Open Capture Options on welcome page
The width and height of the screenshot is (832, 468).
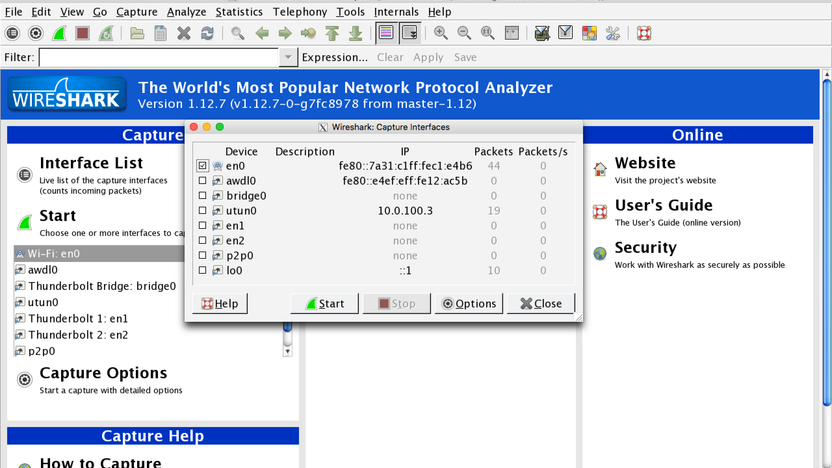coord(103,373)
